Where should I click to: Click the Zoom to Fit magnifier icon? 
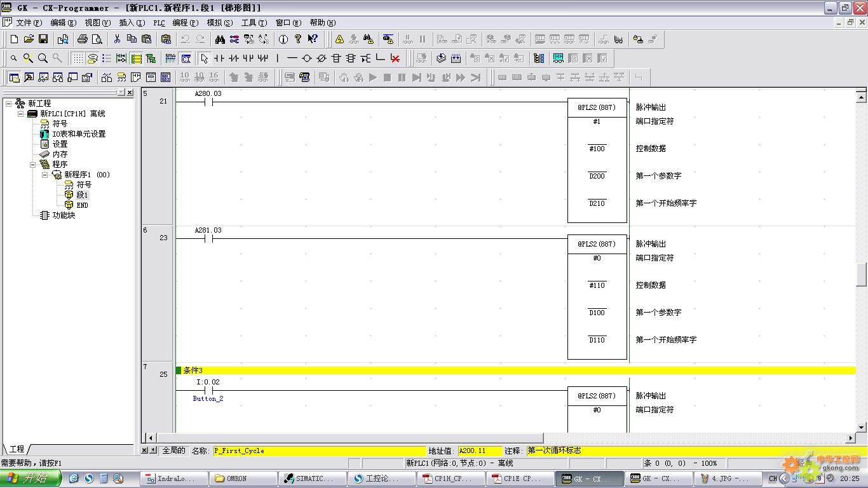point(43,58)
